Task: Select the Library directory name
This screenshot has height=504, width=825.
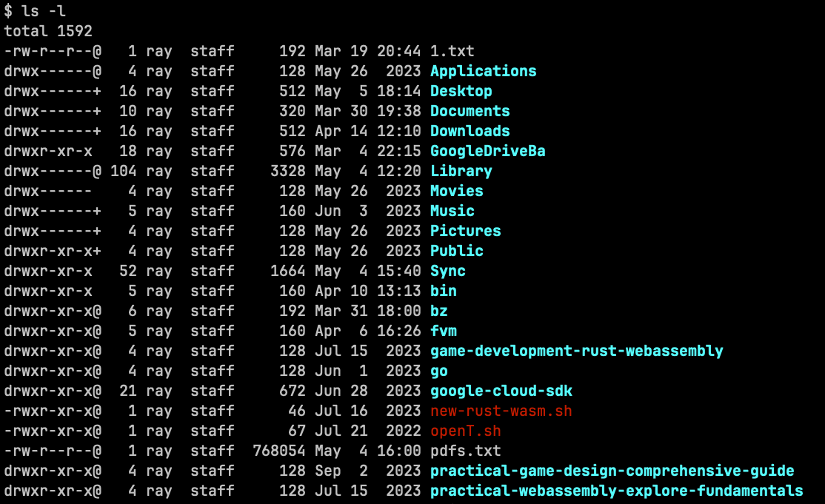Action: coord(461,171)
